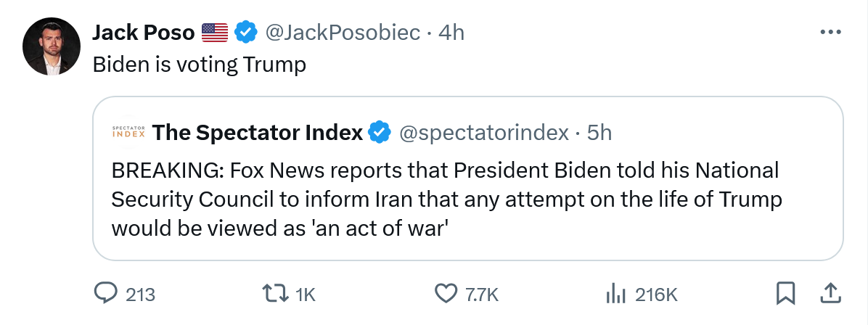The height and width of the screenshot is (325, 868).
Task: Click Jack Poso's blue verified badge
Action: 247,33
